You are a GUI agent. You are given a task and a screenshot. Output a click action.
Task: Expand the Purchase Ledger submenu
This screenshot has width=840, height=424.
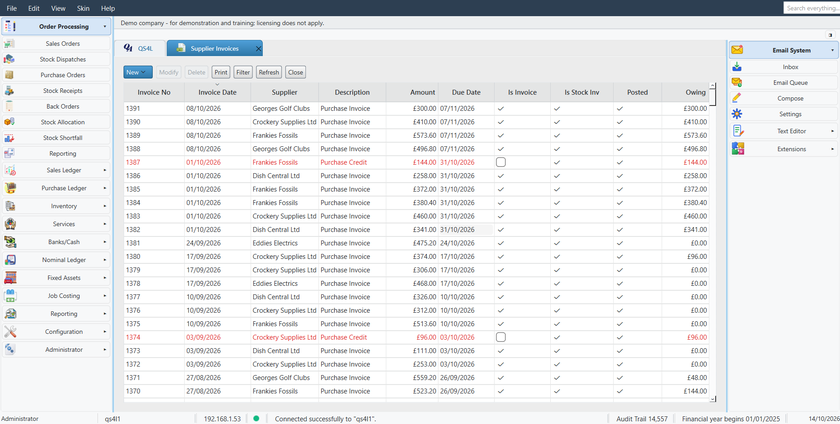(x=105, y=188)
